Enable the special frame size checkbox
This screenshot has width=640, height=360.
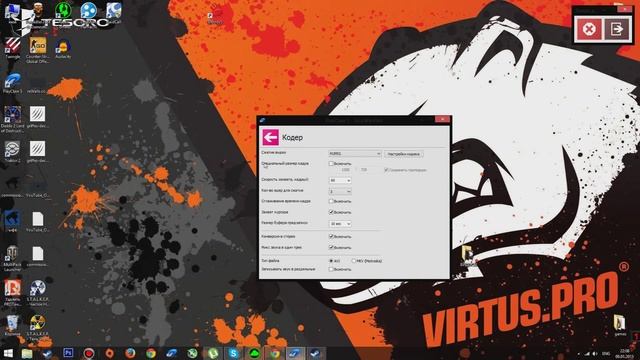coord(331,164)
